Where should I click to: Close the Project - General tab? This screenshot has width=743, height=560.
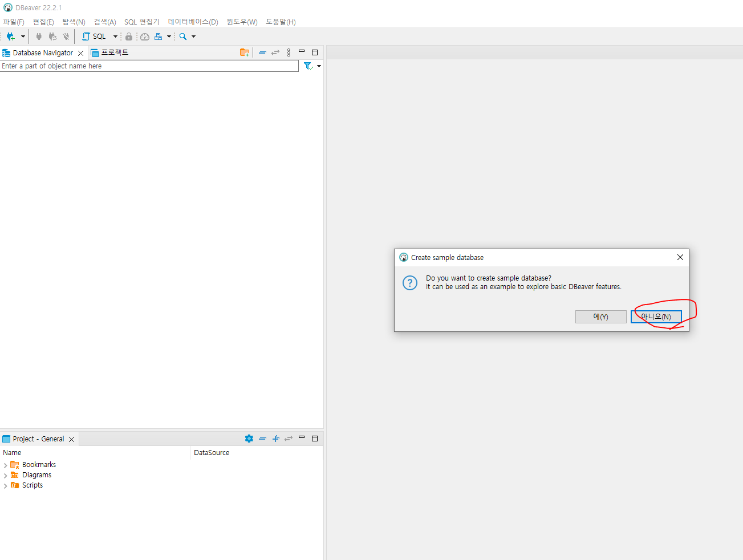[72, 439]
